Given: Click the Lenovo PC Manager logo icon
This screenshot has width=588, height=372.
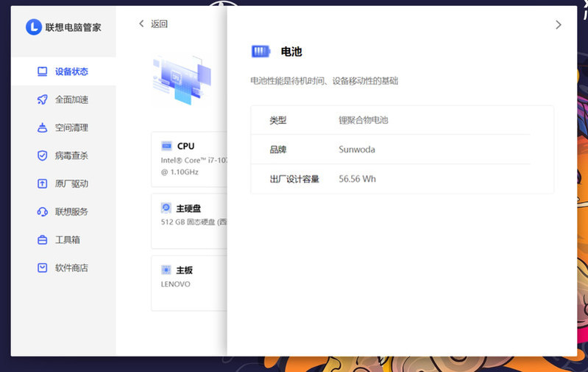Looking at the screenshot, I should pos(33,27).
